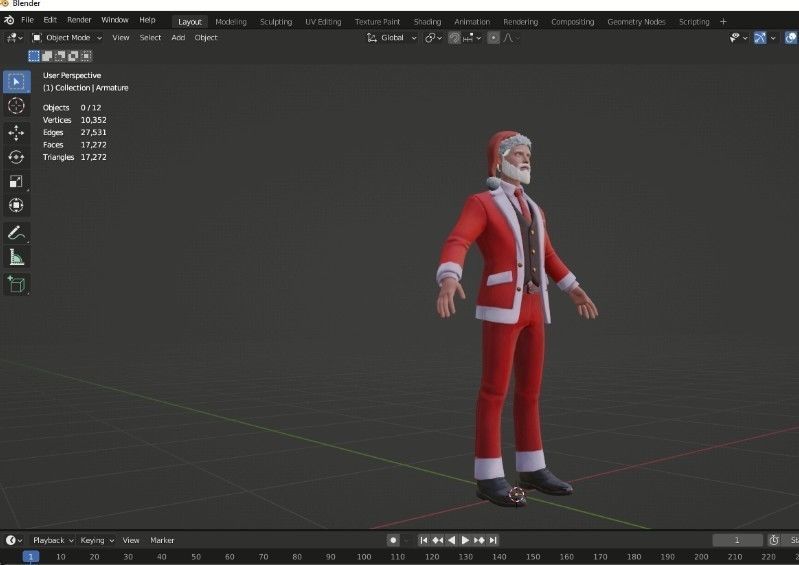Pick the Add Cube tool
Image resolution: width=799 pixels, height=565 pixels.
[16, 284]
